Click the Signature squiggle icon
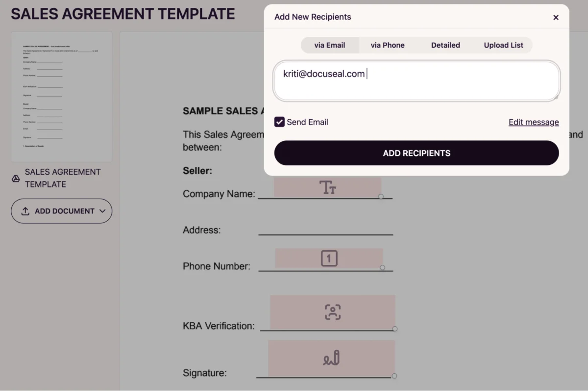 tap(331, 358)
